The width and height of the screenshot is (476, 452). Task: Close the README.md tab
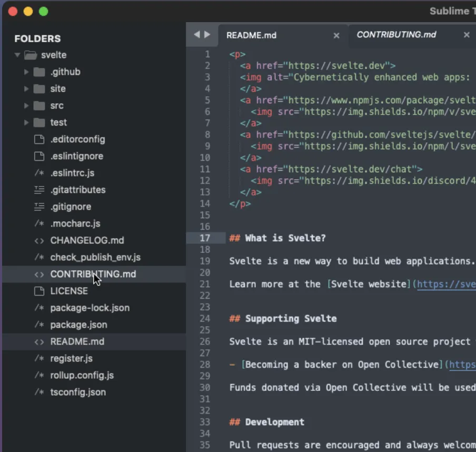[x=336, y=35]
